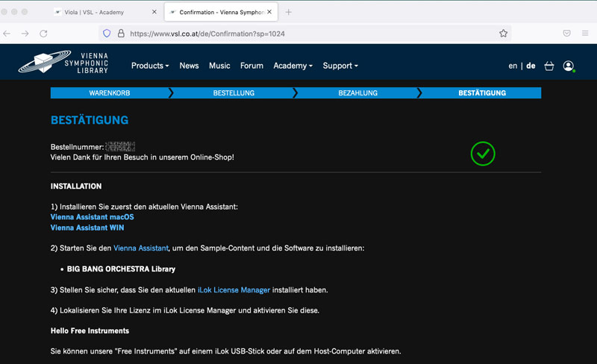This screenshot has height=364, width=597.
Task: Click the Vienna Symphonic Library logo
Action: click(x=65, y=63)
